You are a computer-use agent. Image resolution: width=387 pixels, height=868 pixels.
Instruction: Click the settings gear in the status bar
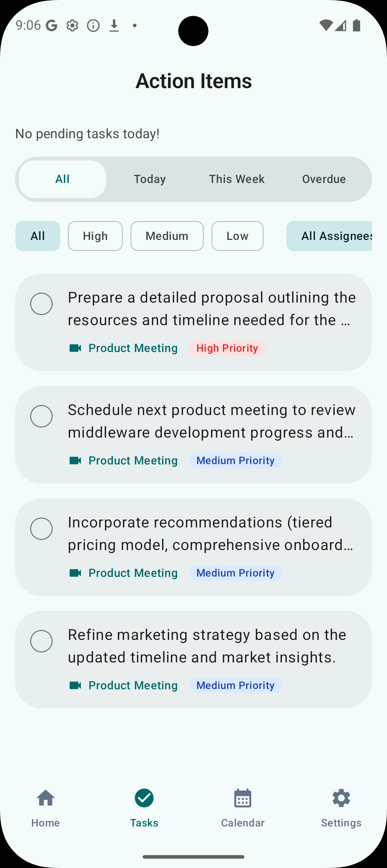(x=72, y=25)
